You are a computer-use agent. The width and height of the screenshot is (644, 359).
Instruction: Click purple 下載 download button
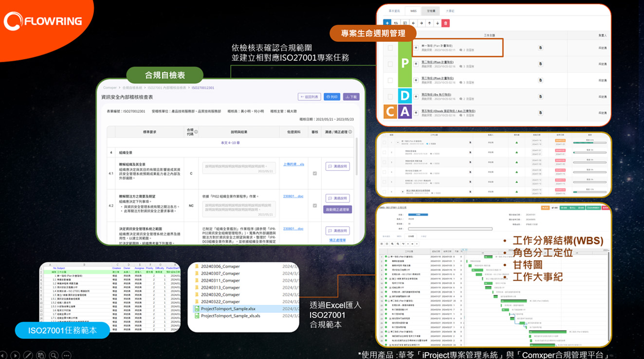(351, 97)
